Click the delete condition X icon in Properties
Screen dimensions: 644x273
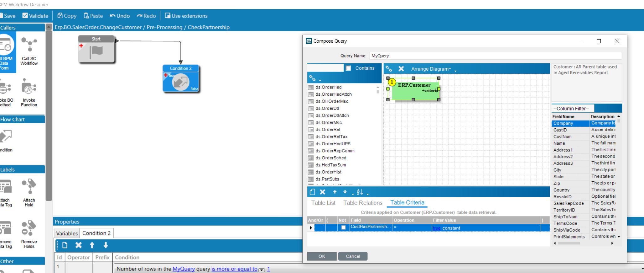pos(78,245)
